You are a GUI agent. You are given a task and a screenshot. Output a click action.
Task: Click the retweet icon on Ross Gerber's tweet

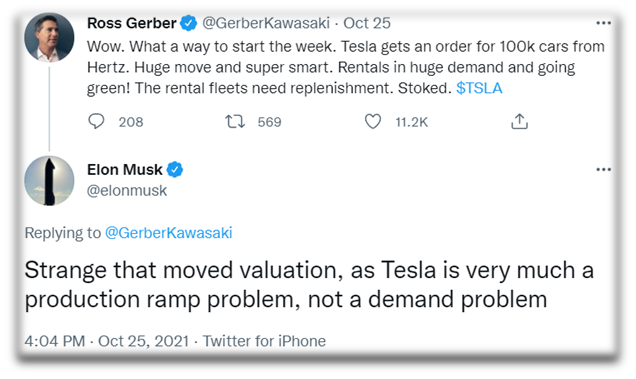point(235,121)
